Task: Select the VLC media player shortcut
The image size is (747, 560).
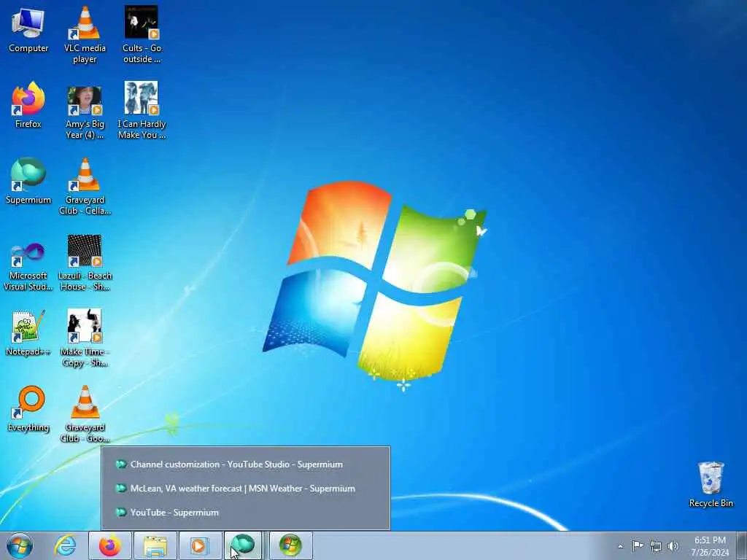Action: 85,35
